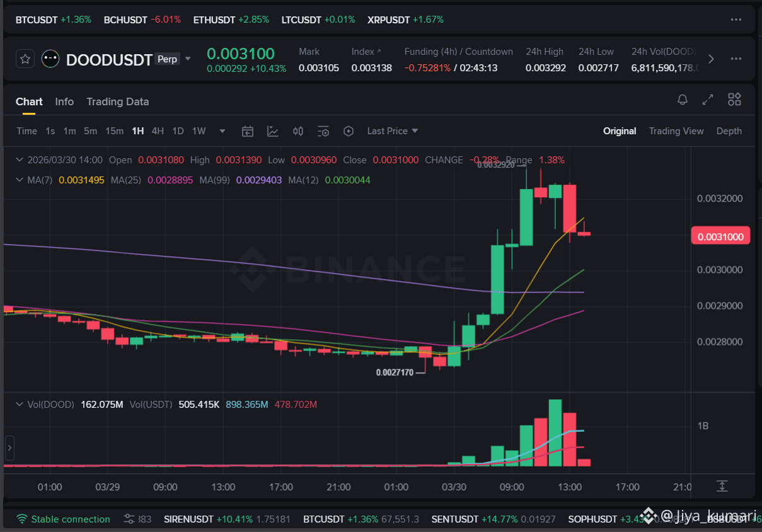This screenshot has width=762, height=532.
Task: Click the DOODUSDT coin logo icon
Action: click(x=50, y=59)
